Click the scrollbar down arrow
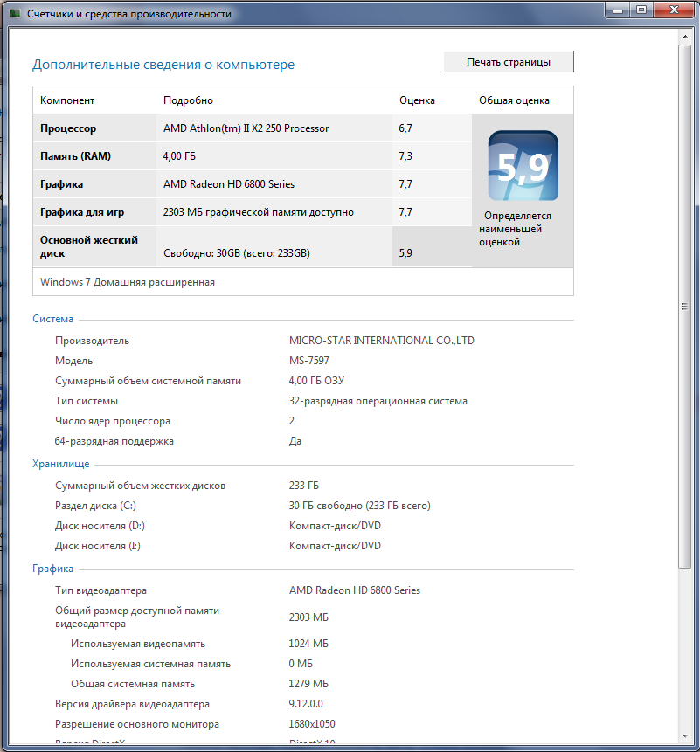 684,735
